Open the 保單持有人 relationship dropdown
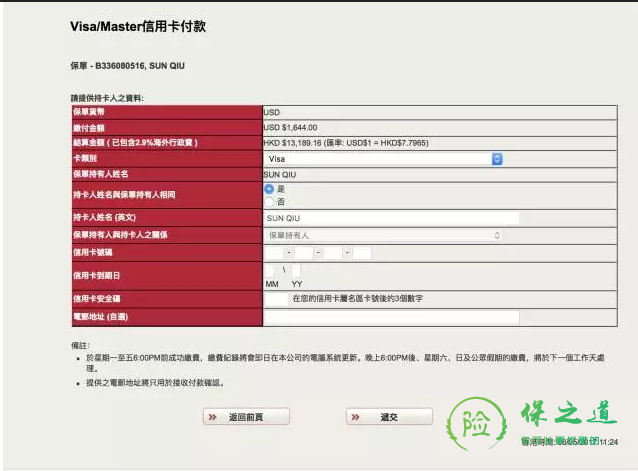The height and width of the screenshot is (471, 638). [383, 235]
